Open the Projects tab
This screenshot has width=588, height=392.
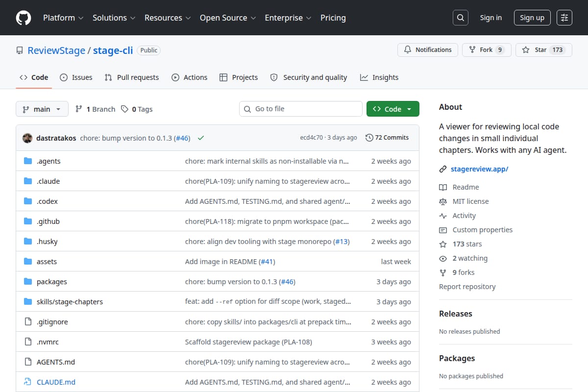(x=239, y=77)
